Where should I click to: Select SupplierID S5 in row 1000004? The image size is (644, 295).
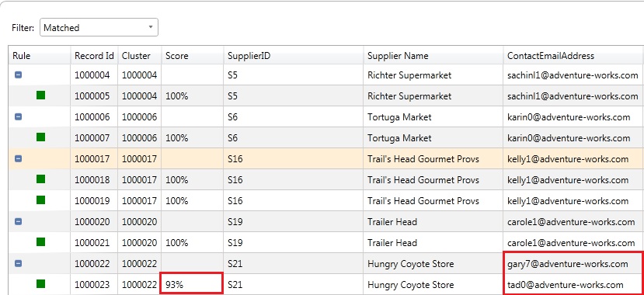(294, 75)
